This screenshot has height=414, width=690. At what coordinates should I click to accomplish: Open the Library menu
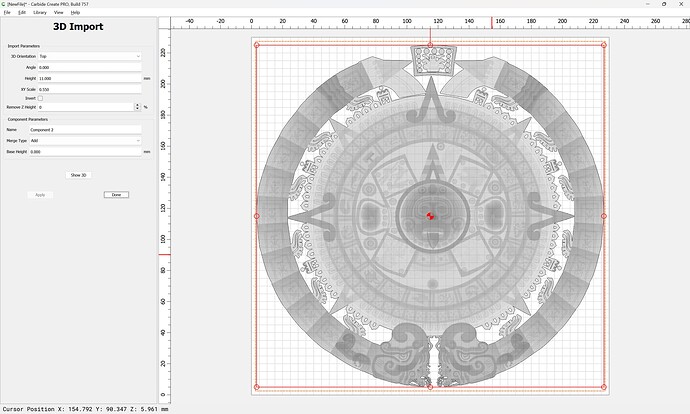click(40, 12)
